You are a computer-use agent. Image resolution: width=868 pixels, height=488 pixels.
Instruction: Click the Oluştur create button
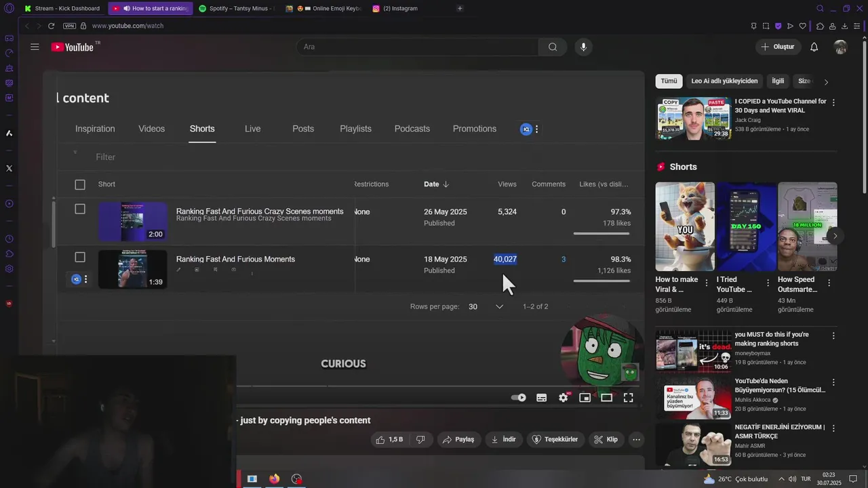pos(778,47)
